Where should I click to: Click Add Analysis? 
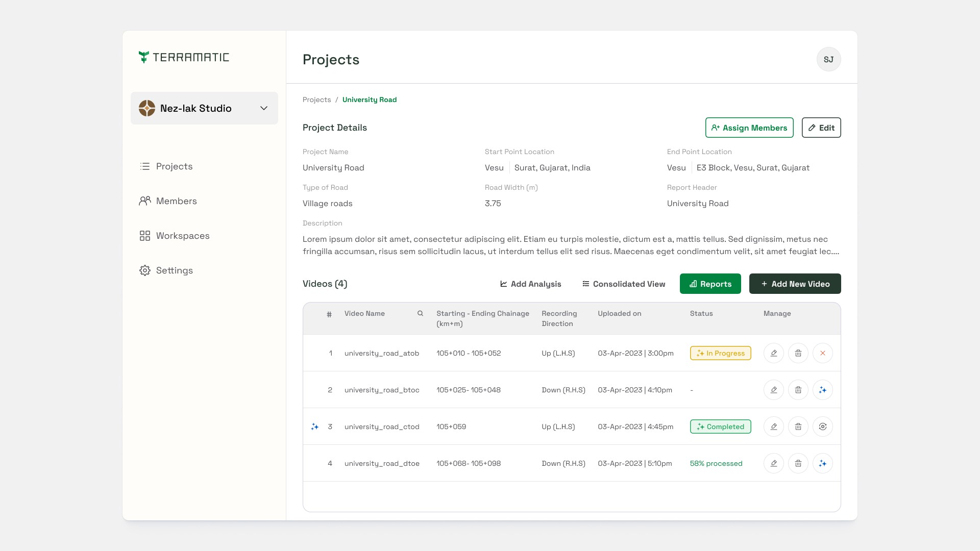pyautogui.click(x=530, y=284)
